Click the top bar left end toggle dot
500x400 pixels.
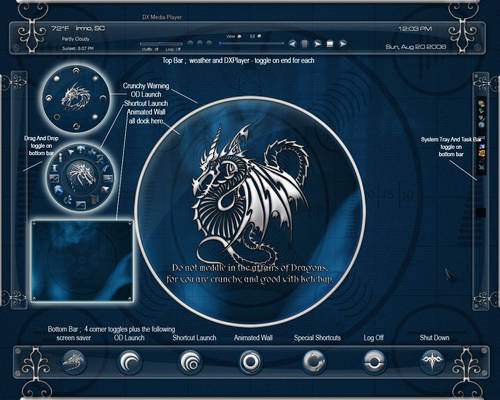click(x=17, y=48)
